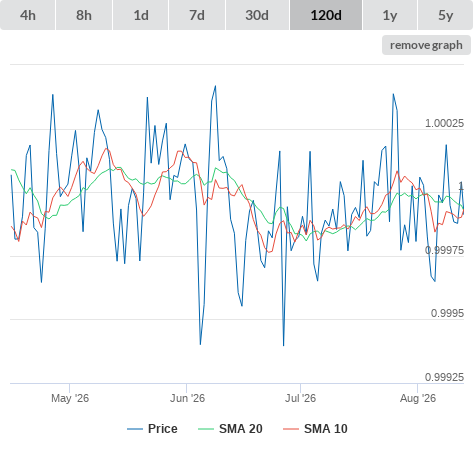This screenshot has height=455, width=474.
Task: Select the 4h time range tab
Action: click(x=28, y=15)
